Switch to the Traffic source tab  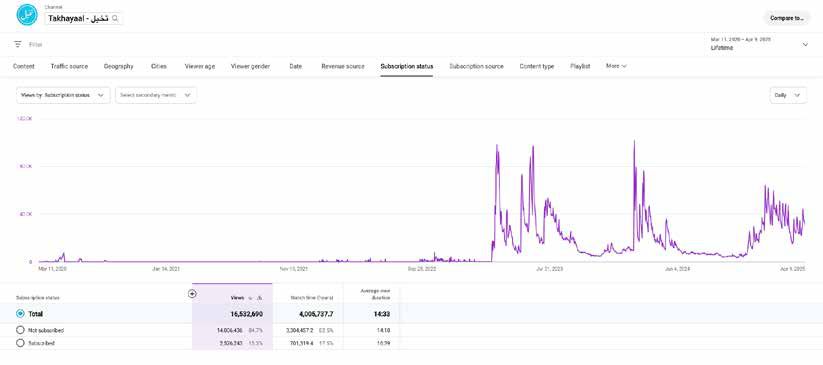point(69,66)
